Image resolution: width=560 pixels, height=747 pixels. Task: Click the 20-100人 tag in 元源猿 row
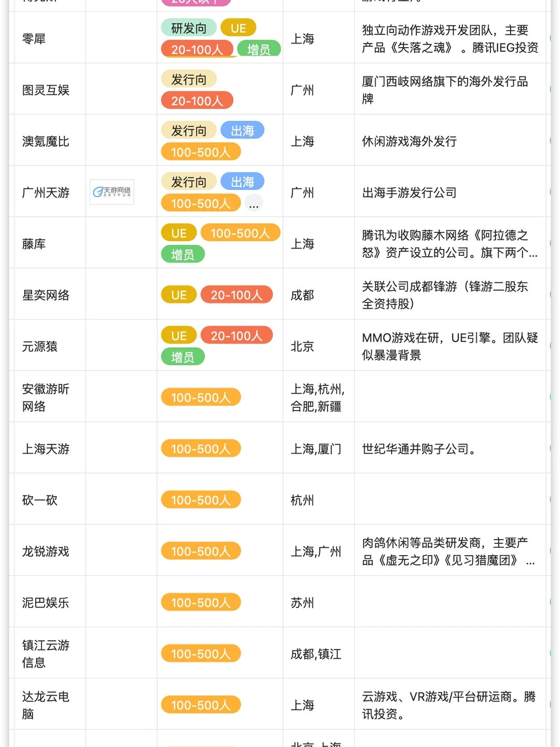click(236, 336)
